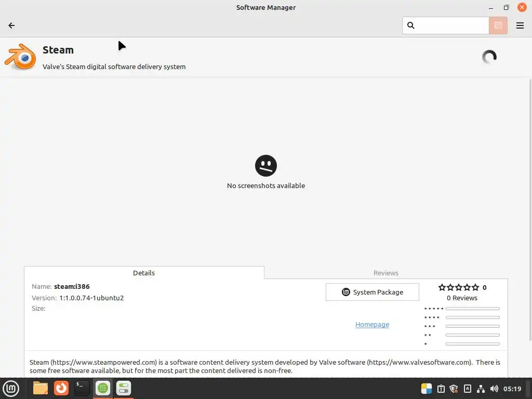Restore the Software Manager window

tap(506, 7)
